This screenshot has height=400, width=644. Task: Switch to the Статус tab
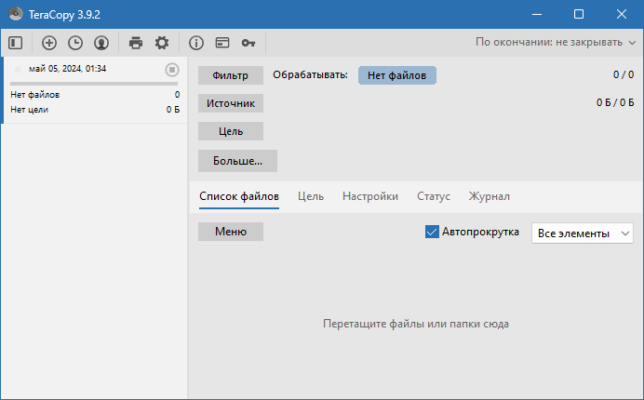(433, 197)
